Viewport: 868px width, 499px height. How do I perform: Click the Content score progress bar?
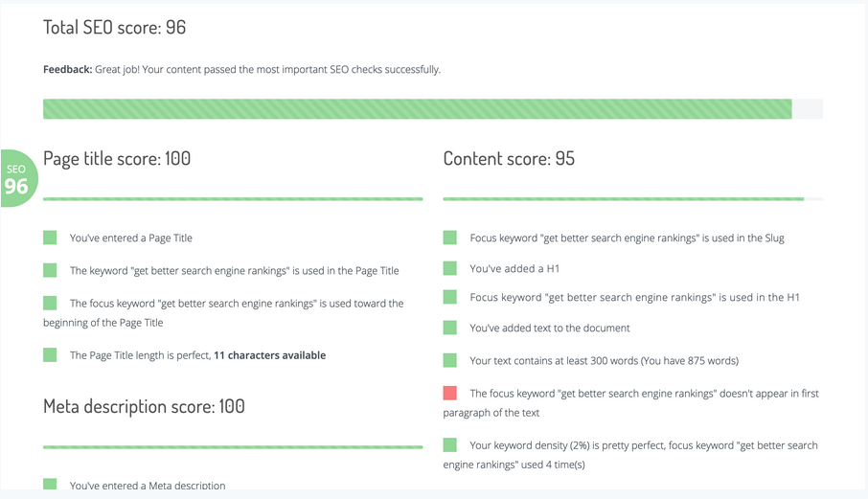click(632, 199)
